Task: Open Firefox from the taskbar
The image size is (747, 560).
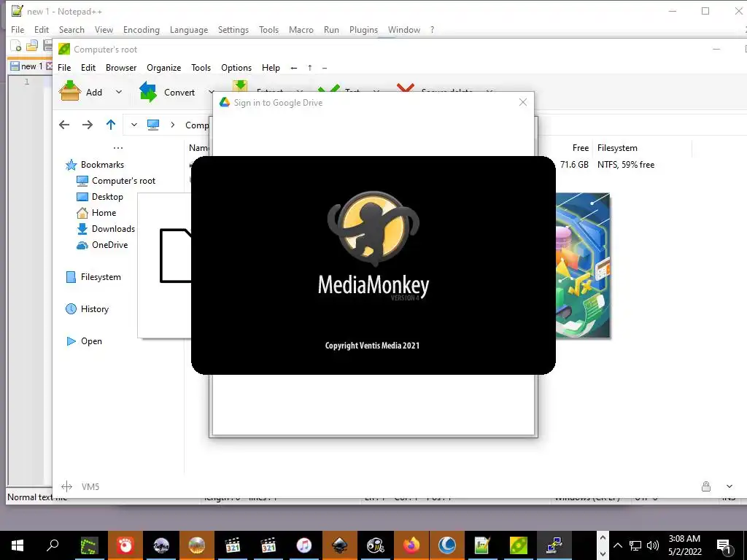Action: 411,545
